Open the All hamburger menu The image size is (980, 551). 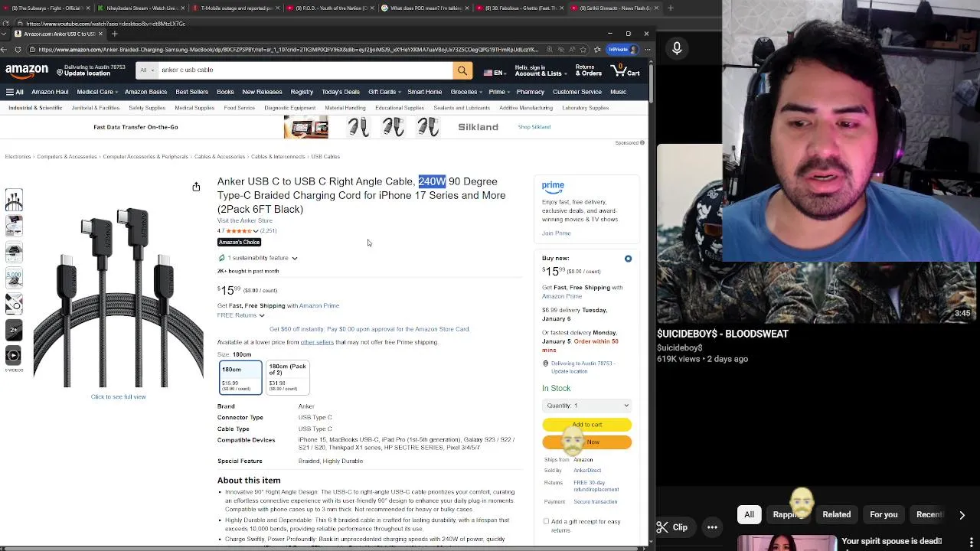point(15,92)
